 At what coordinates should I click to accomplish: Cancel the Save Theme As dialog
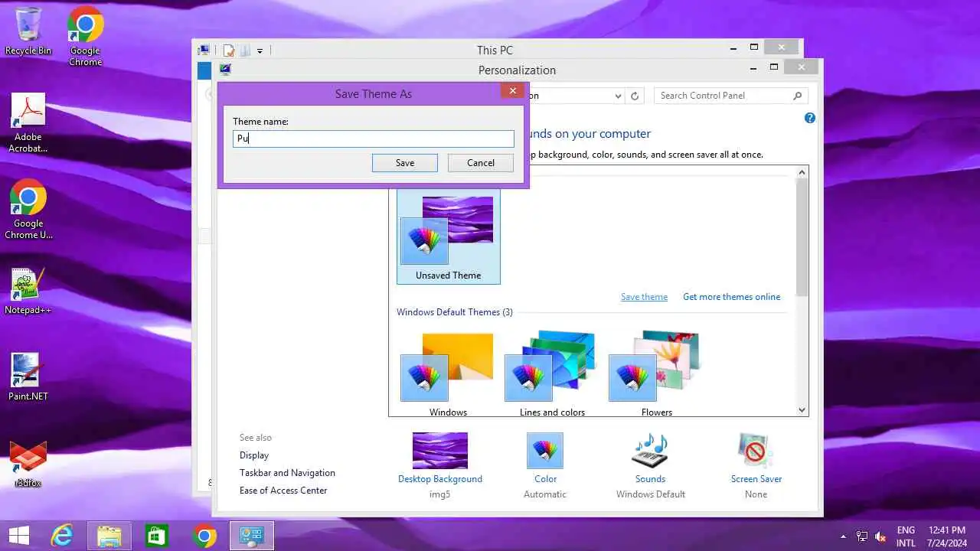481,162
